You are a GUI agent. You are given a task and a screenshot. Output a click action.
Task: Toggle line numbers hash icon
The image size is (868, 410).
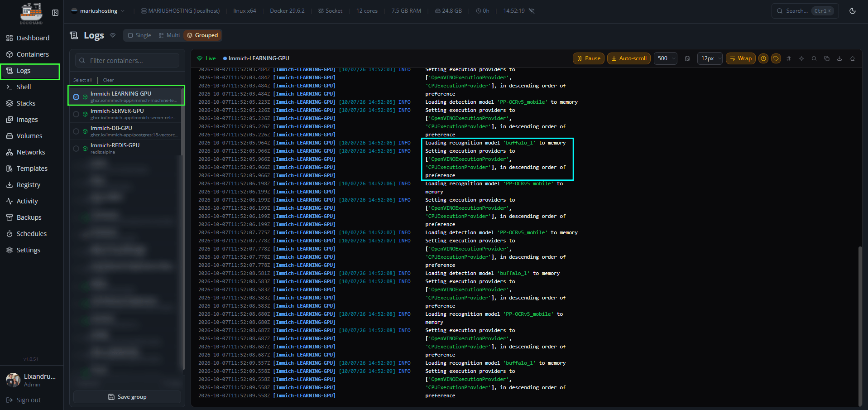pos(789,58)
